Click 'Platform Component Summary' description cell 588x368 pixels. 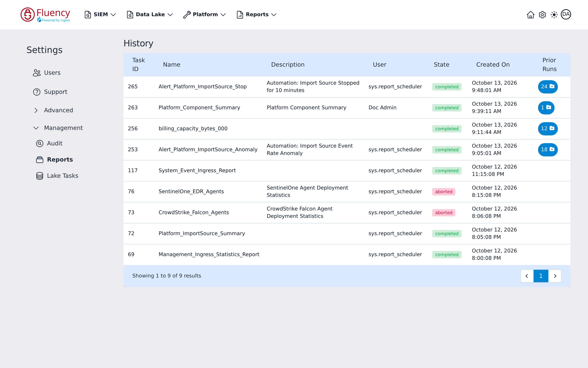point(306,108)
